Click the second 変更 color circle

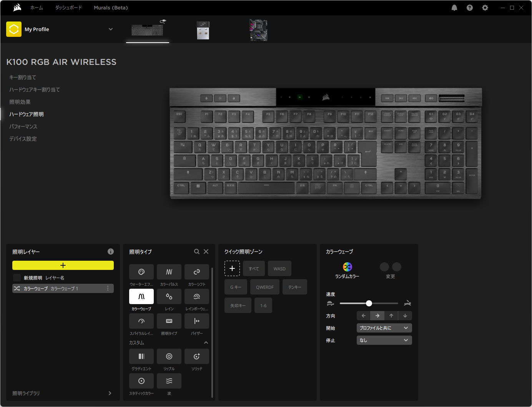point(397,267)
